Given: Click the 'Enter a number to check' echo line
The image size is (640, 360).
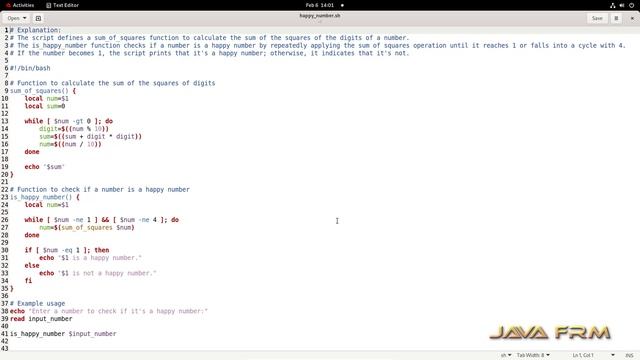Looking at the screenshot, I should [109, 311].
